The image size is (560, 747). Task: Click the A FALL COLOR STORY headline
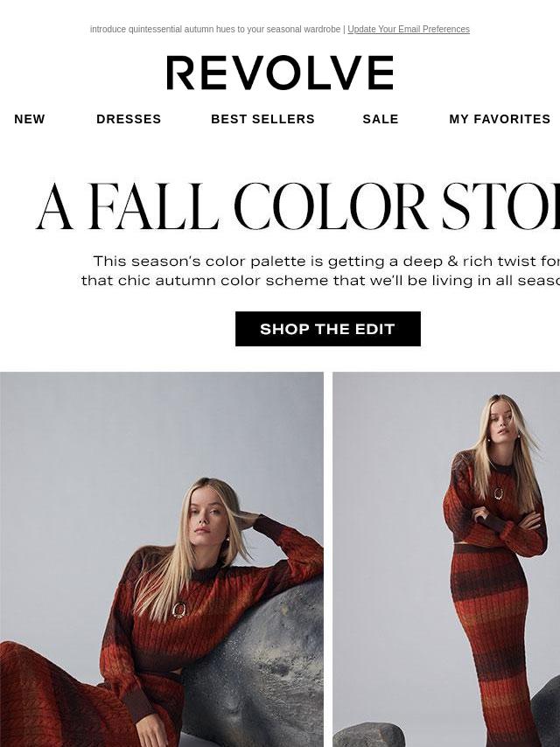pyautogui.click(x=297, y=206)
